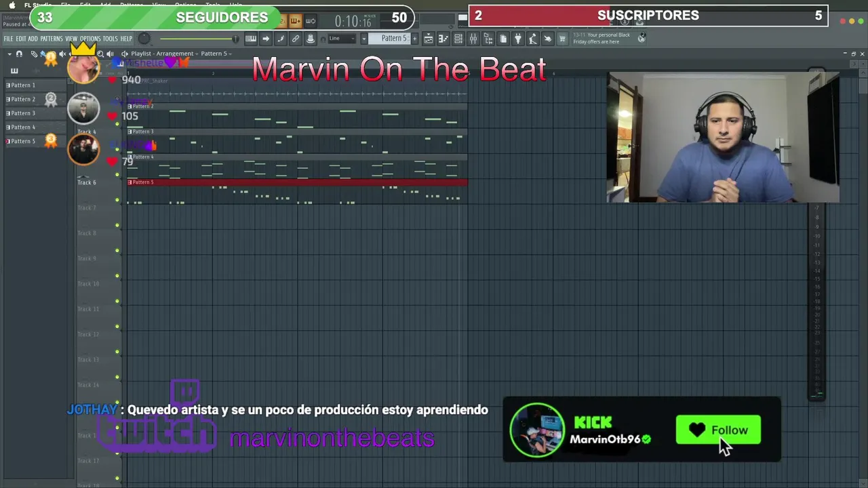Select the red Pattern 5 clip header

[297, 182]
